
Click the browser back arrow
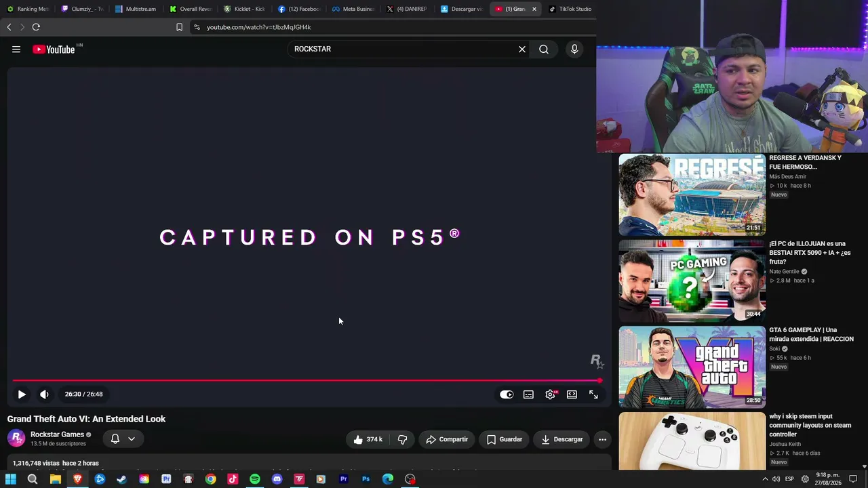[x=9, y=27]
